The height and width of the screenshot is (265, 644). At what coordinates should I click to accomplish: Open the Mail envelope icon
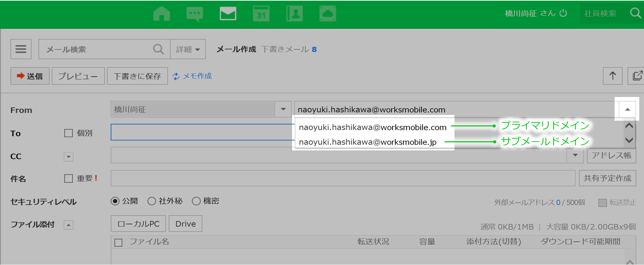228,14
